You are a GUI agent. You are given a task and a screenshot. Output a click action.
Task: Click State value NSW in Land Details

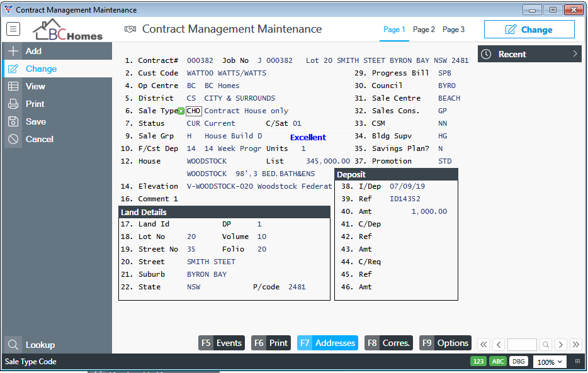[x=193, y=287]
